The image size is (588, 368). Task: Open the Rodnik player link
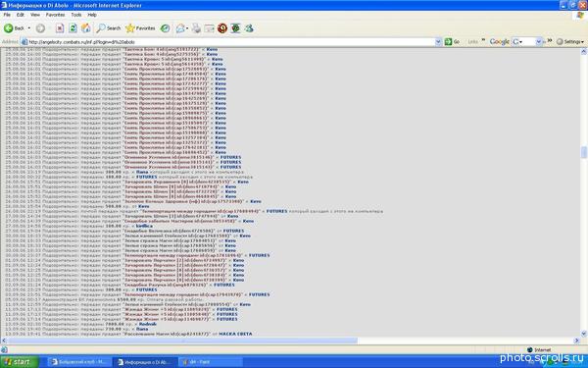click(x=148, y=324)
